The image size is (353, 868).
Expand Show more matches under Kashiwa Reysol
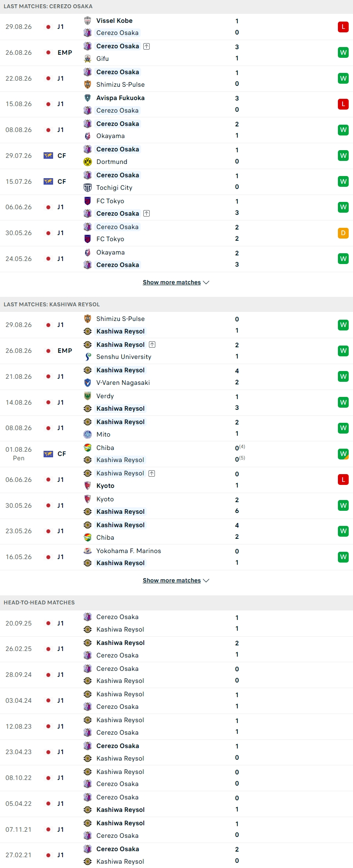point(176,580)
